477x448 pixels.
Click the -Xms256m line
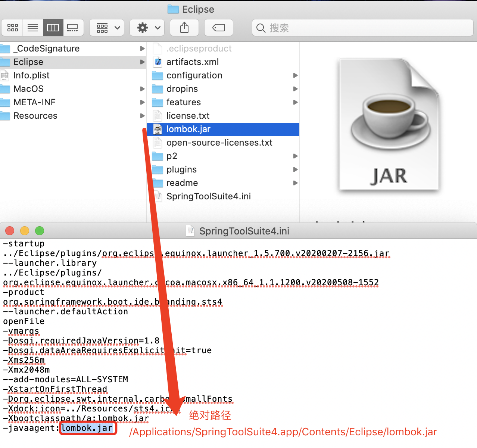click(24, 360)
